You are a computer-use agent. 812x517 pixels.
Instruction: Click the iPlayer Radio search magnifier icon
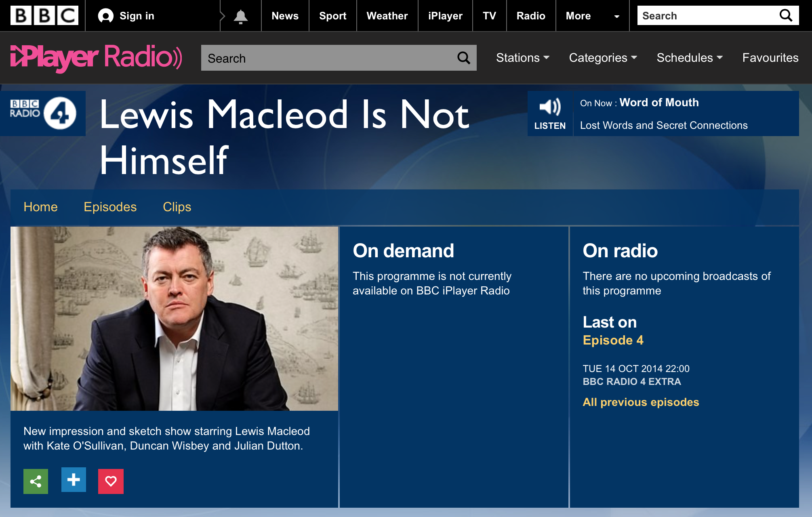[464, 58]
